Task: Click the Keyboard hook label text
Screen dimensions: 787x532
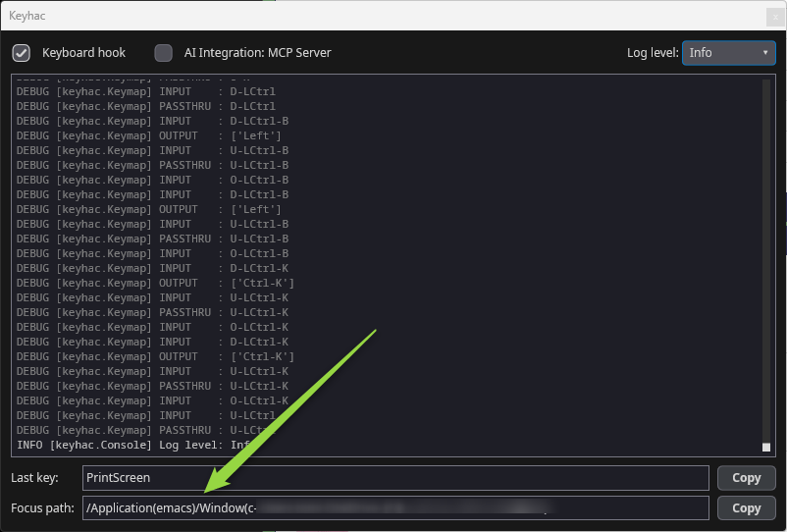Action: (x=83, y=53)
